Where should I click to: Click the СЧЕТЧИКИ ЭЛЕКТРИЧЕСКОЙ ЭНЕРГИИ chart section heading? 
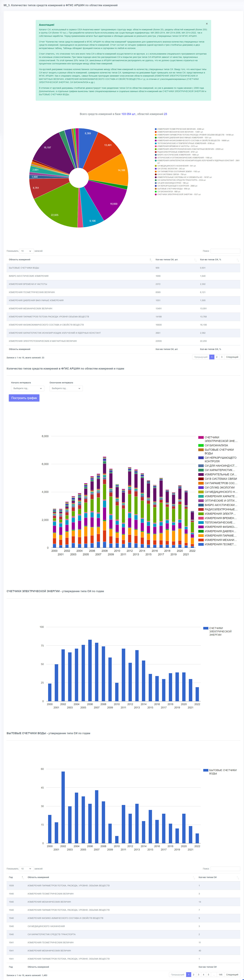tap(55, 591)
